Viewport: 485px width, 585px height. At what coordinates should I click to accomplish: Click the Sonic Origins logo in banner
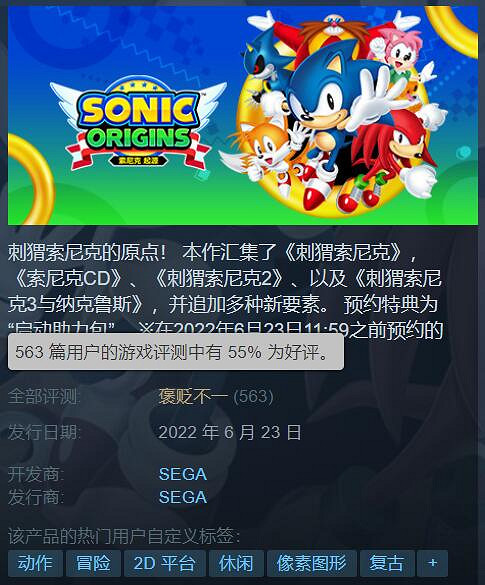pyautogui.click(x=138, y=123)
